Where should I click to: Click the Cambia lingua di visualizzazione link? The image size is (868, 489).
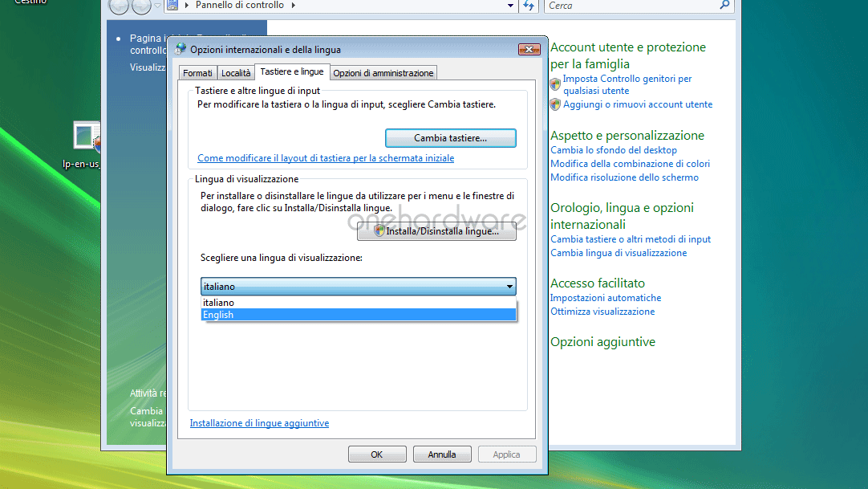pos(618,252)
